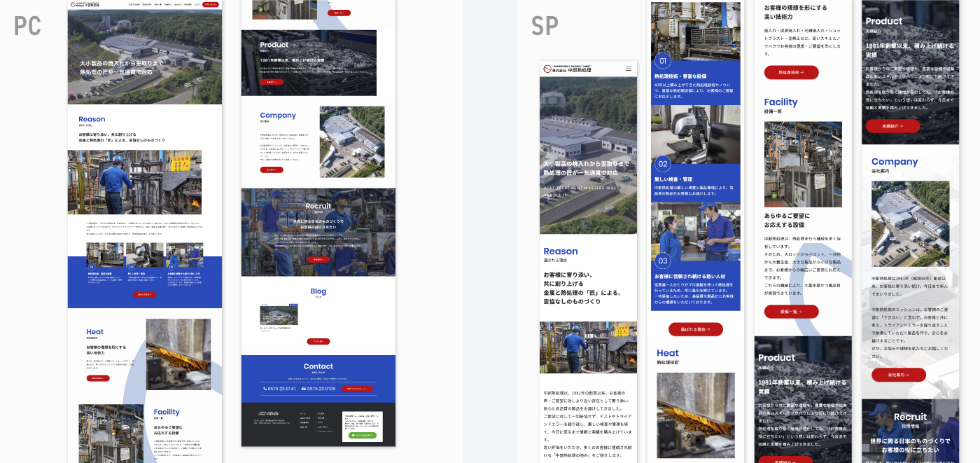Click the PC Reason worker photo
Viewport: 980px width, 463px height.
click(x=135, y=182)
